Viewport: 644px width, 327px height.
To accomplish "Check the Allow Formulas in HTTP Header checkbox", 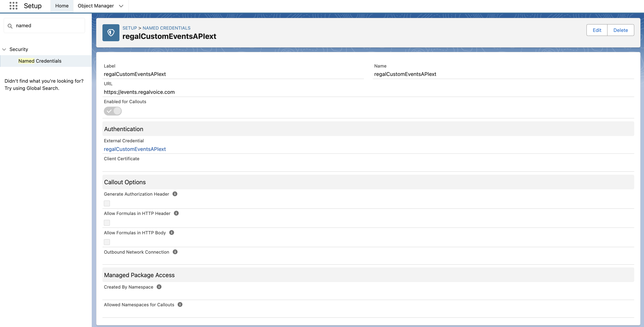I will 107,222.
